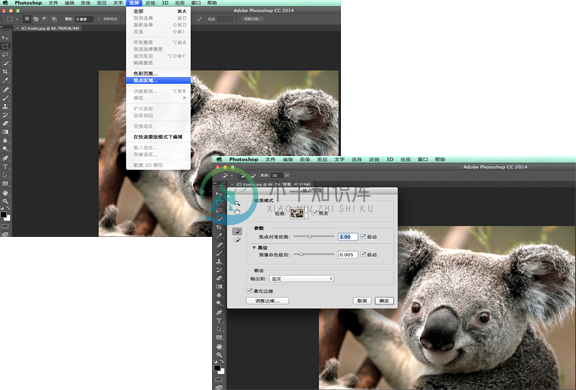Select Brush tool in first Photoshop window
The width and height of the screenshot is (576, 390).
pos(5,98)
